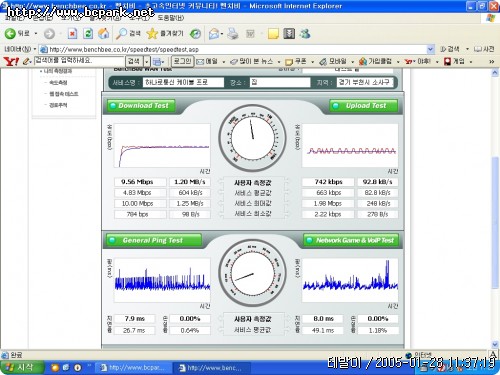Click the Network Game & VoIP Test button

tap(351, 240)
